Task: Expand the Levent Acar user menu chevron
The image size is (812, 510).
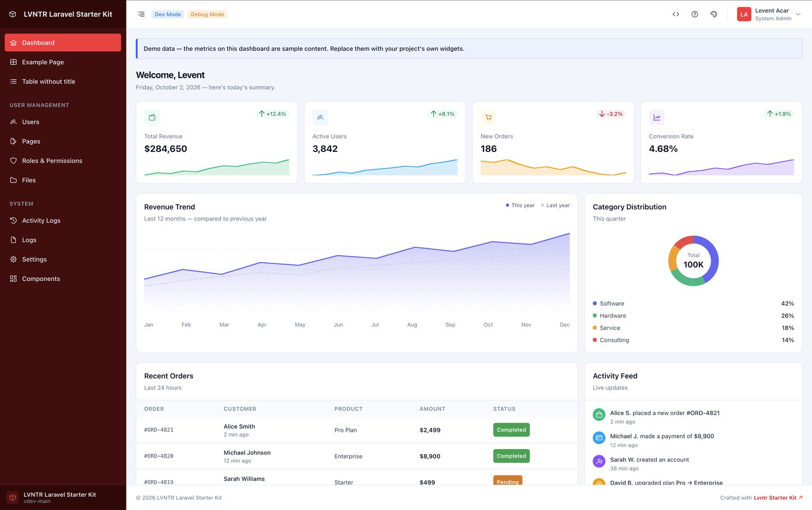Action: tap(798, 14)
